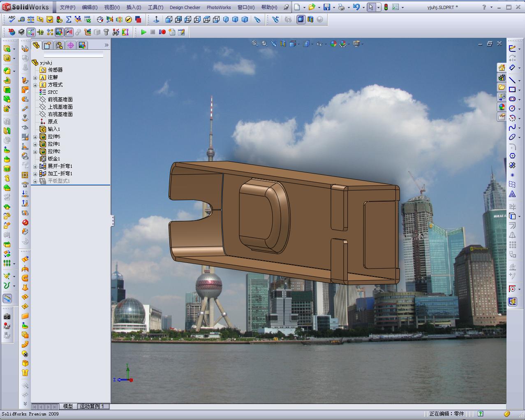Click the Save disk icon

point(327,7)
